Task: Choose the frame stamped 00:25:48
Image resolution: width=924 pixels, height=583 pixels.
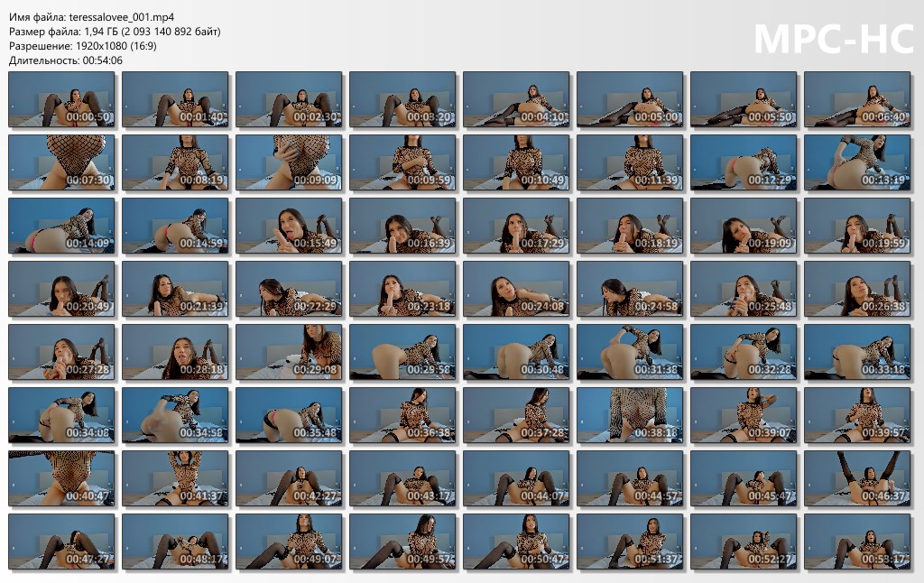Action: pyautogui.click(x=744, y=289)
